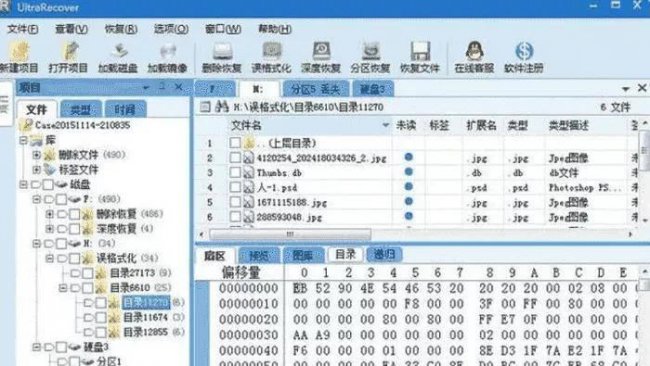Launch 深度恢复 deep recovery icon
The image size is (650, 366).
tap(321, 57)
